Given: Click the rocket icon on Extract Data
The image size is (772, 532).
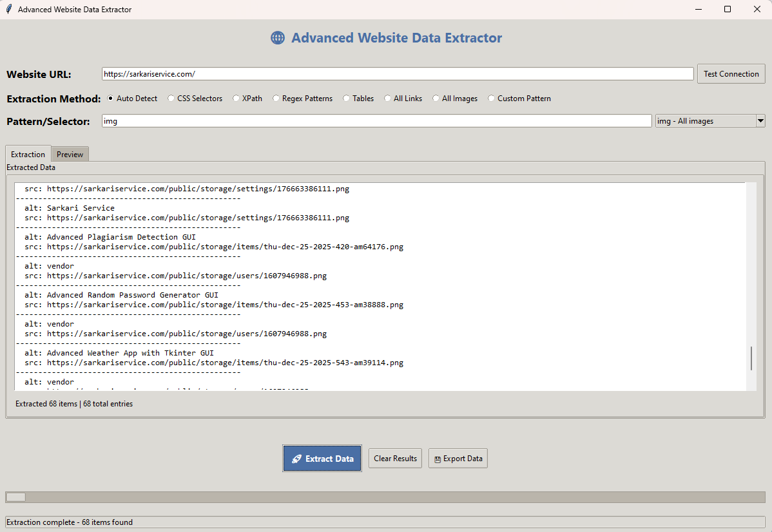Looking at the screenshot, I should point(296,459).
